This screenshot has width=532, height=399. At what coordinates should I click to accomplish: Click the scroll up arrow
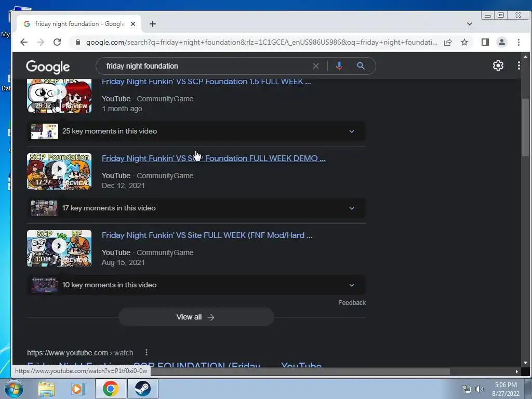point(525,57)
